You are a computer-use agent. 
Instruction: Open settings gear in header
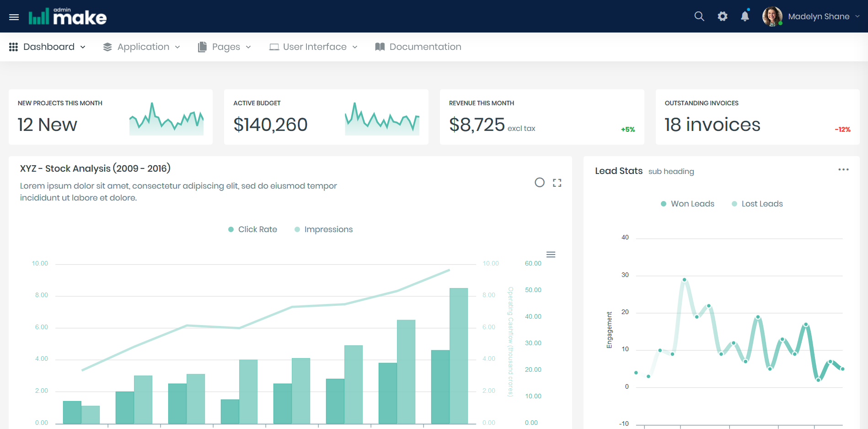coord(722,16)
